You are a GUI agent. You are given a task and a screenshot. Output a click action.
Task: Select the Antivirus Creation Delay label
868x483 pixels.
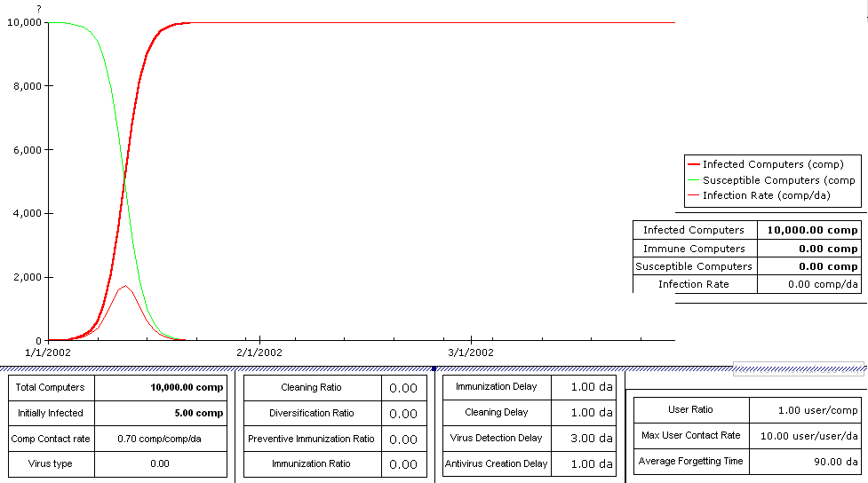[x=498, y=463]
